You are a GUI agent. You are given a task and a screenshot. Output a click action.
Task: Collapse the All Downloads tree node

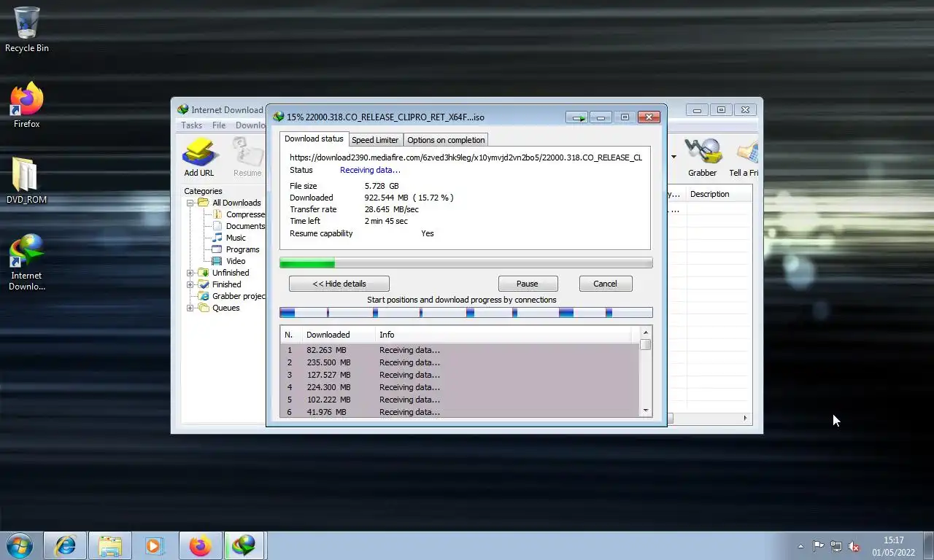190,203
